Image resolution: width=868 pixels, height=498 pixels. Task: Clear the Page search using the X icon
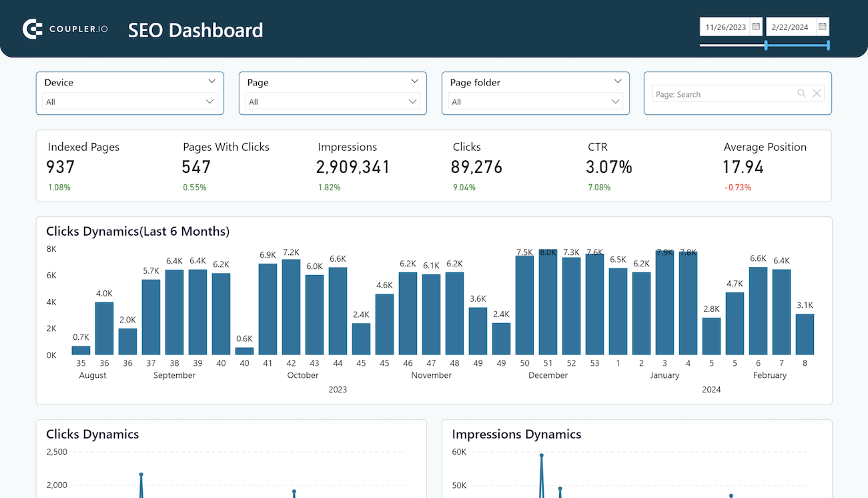[x=817, y=93]
